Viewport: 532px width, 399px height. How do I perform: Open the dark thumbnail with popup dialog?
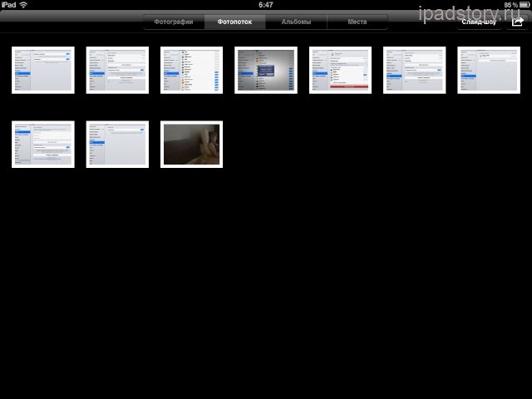click(x=266, y=70)
